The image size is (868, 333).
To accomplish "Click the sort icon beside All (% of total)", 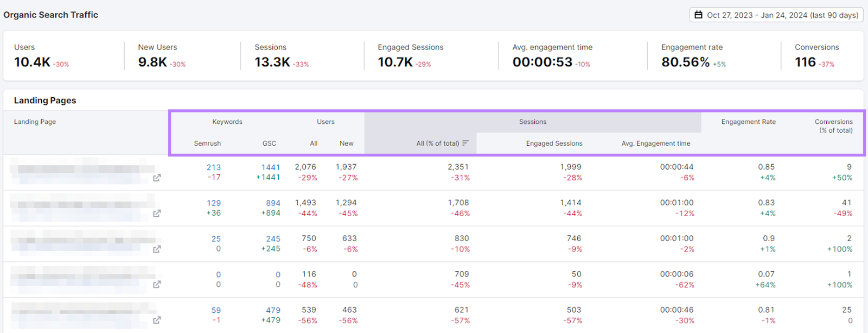I will [x=465, y=143].
